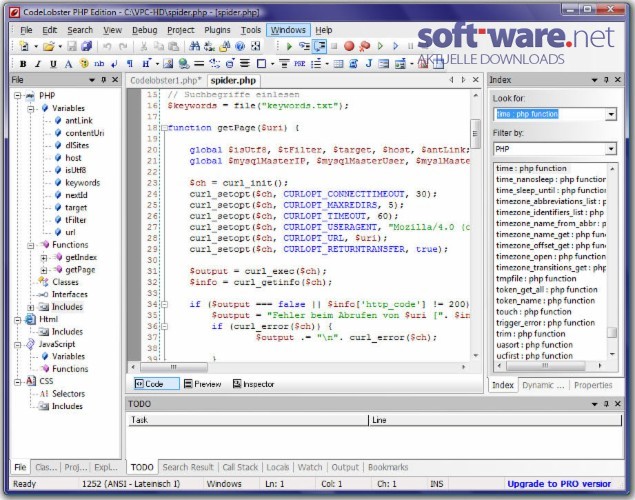Viewport: 635px width, 500px height.
Task: Click the blue Help question icon
Action: click(240, 46)
